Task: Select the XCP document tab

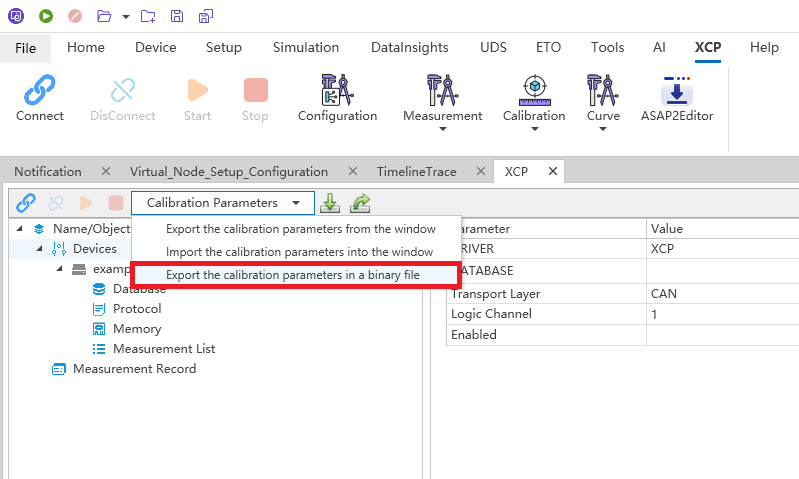Action: [x=516, y=172]
